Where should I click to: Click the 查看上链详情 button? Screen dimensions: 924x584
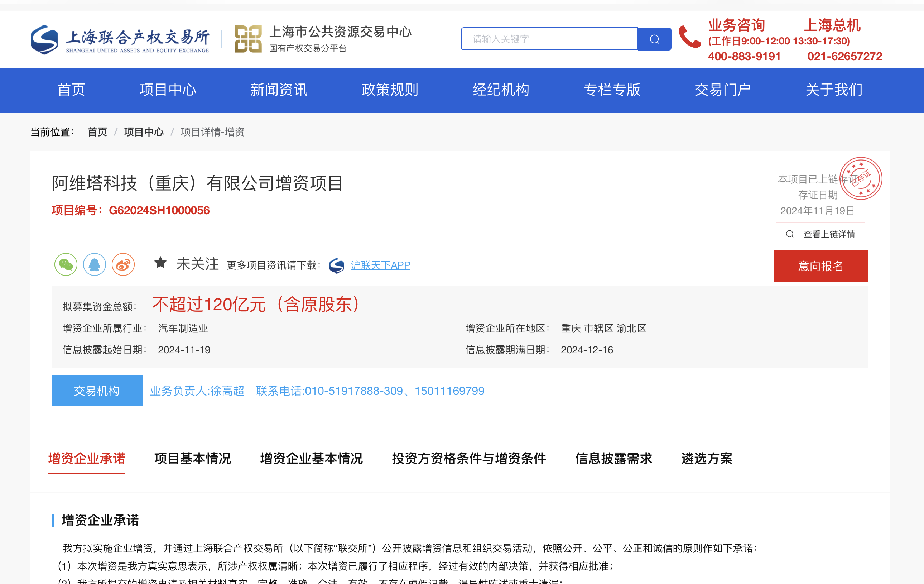820,234
